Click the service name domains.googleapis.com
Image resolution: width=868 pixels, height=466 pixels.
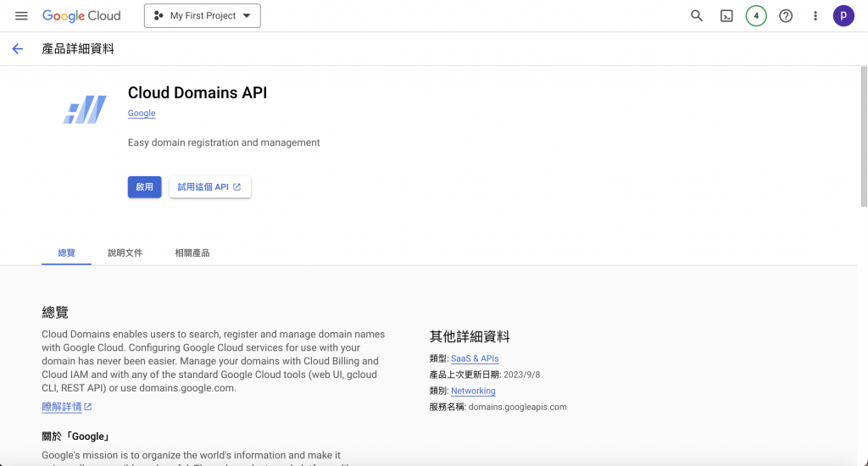click(517, 407)
